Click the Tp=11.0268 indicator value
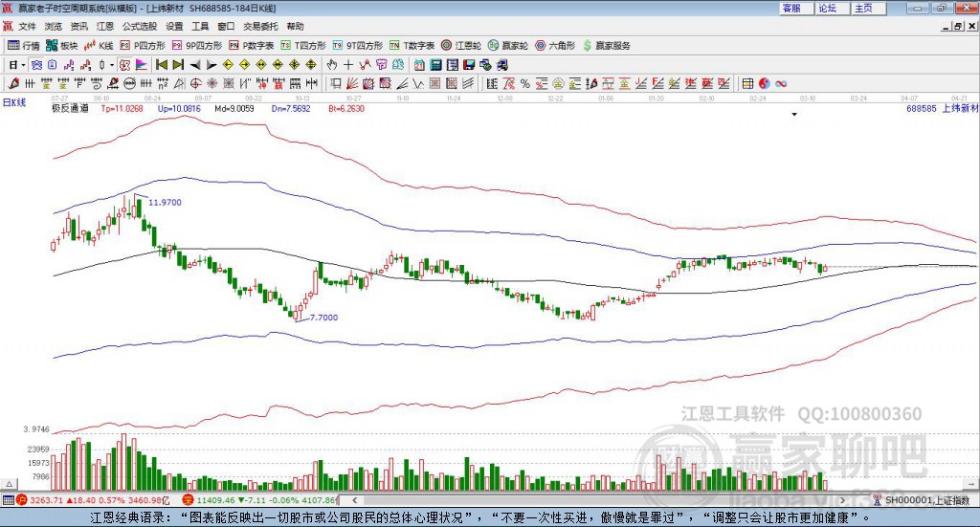This screenshot has width=980, height=527. point(122,108)
